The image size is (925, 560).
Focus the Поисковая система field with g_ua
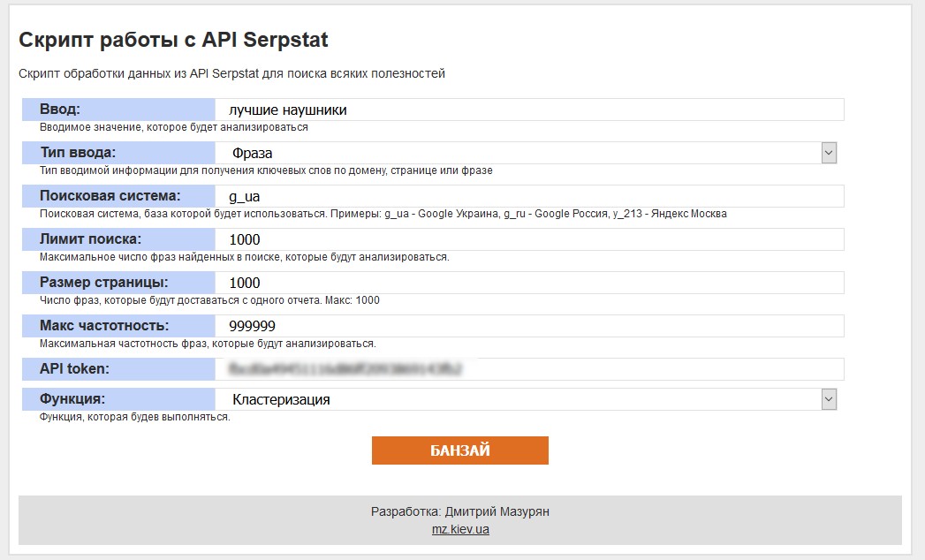click(529, 196)
